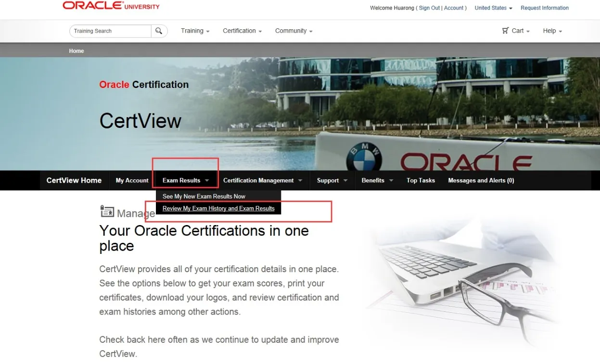Image resolution: width=600 pixels, height=364 pixels.
Task: Go to CertView Home tab
Action: [74, 181]
